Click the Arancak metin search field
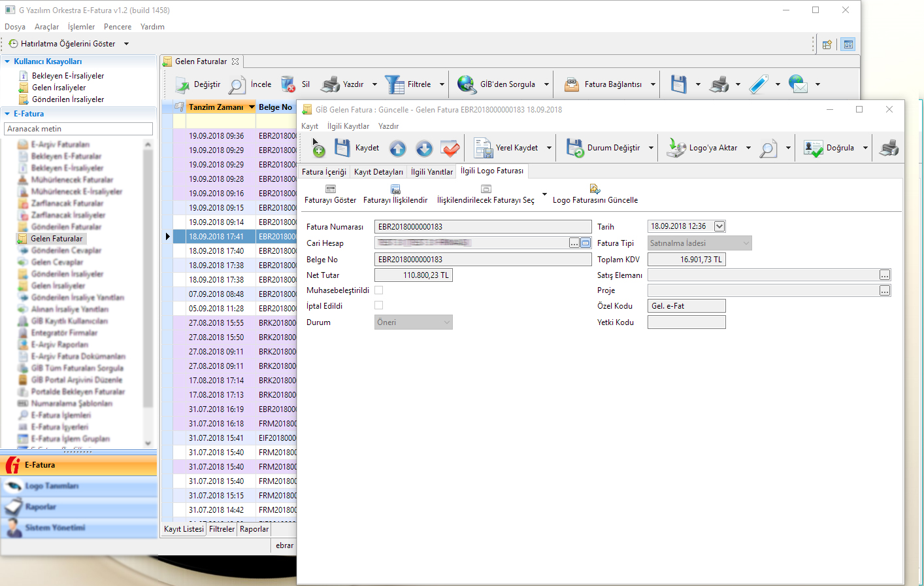Image resolution: width=924 pixels, height=586 pixels. [x=78, y=129]
